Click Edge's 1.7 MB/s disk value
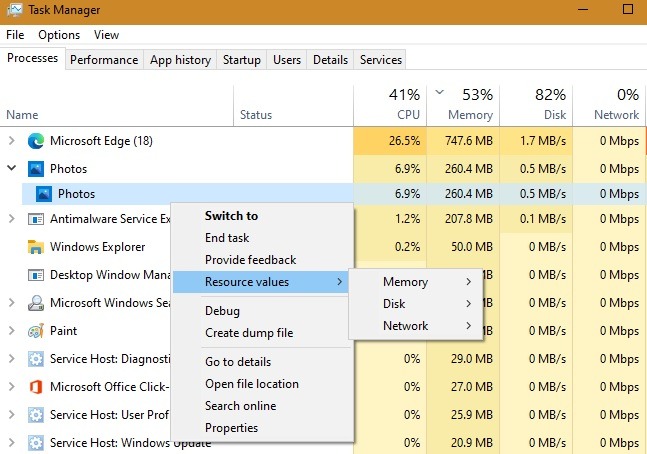 tap(536, 141)
